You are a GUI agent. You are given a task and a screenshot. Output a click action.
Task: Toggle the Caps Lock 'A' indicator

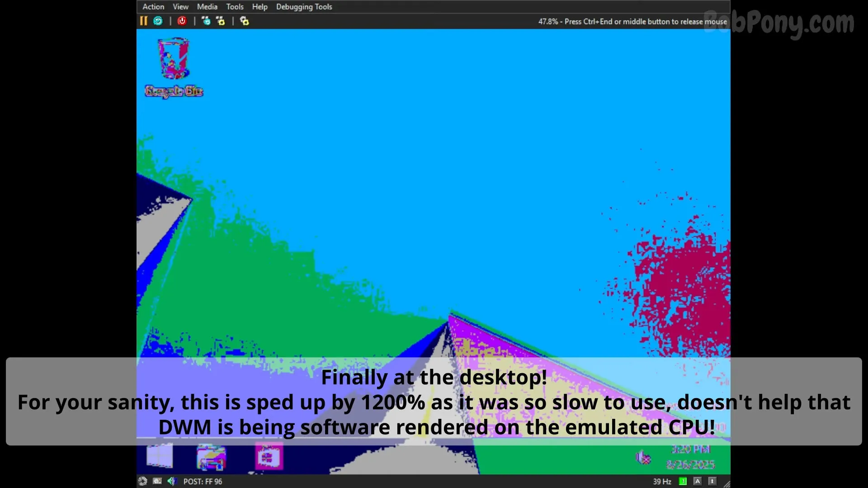pos(698,481)
